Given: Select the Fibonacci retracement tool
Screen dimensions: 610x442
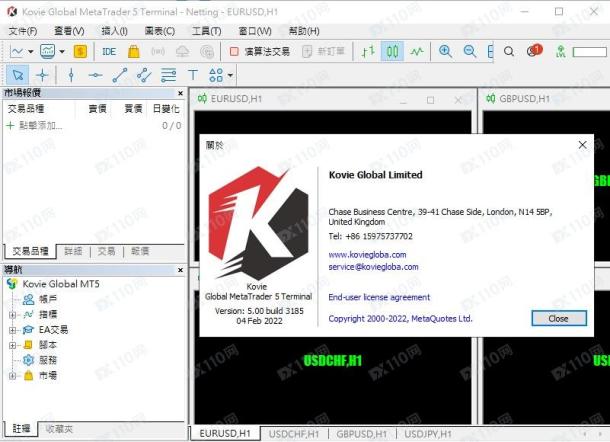Looking at the screenshot, I should 168,75.
